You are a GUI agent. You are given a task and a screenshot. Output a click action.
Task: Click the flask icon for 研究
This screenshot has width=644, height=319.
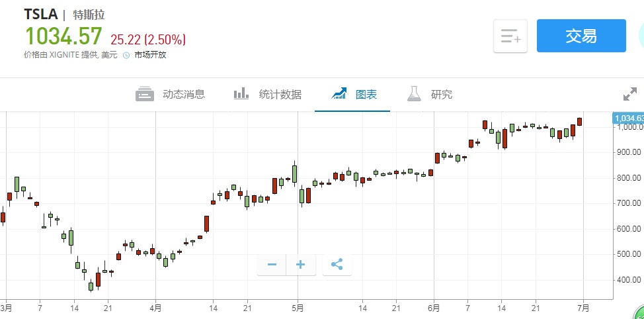pos(414,94)
